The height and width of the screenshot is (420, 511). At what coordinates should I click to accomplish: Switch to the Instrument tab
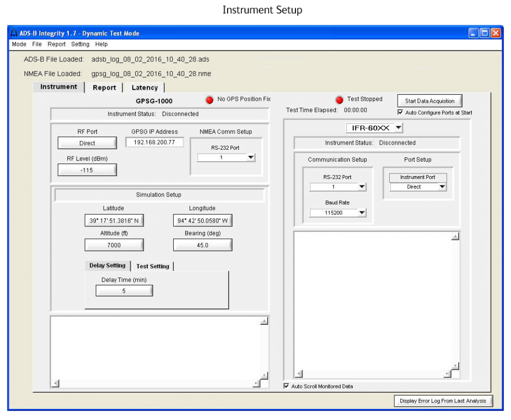click(59, 87)
